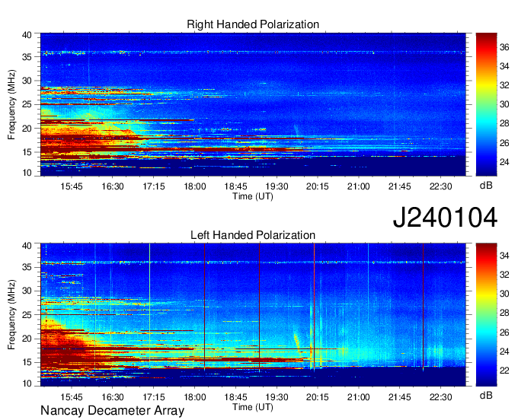Viewport: 518px width, 420px height.
Task: Click the green vertical line in left-handed plot
Action: point(149,305)
